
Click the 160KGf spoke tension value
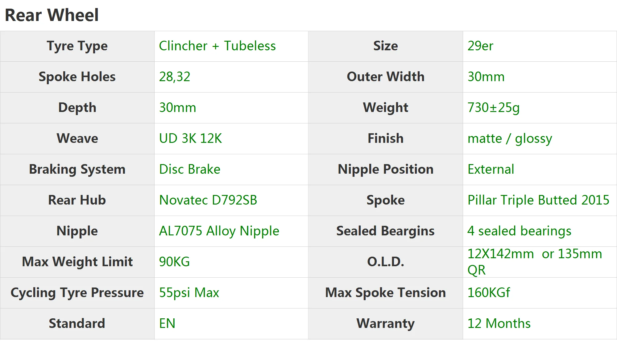coord(489,292)
